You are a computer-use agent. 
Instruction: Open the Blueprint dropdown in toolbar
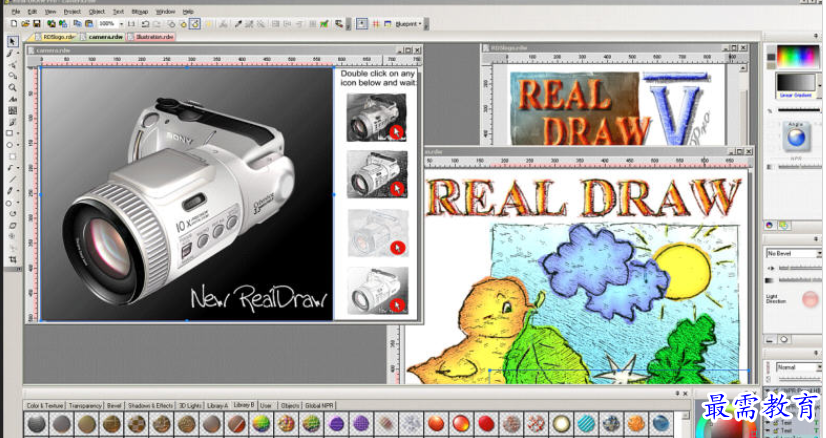coord(409,24)
